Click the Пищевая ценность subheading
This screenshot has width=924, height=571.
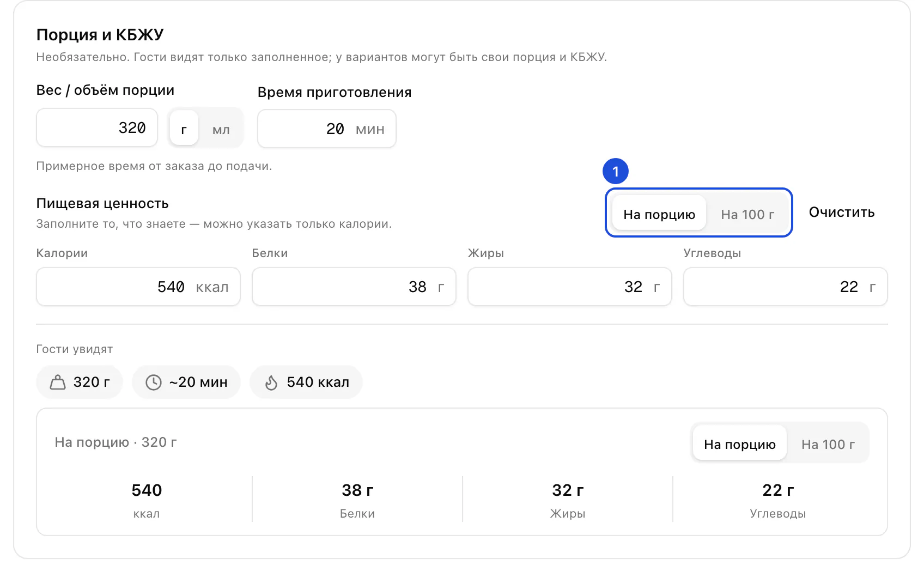[102, 204]
